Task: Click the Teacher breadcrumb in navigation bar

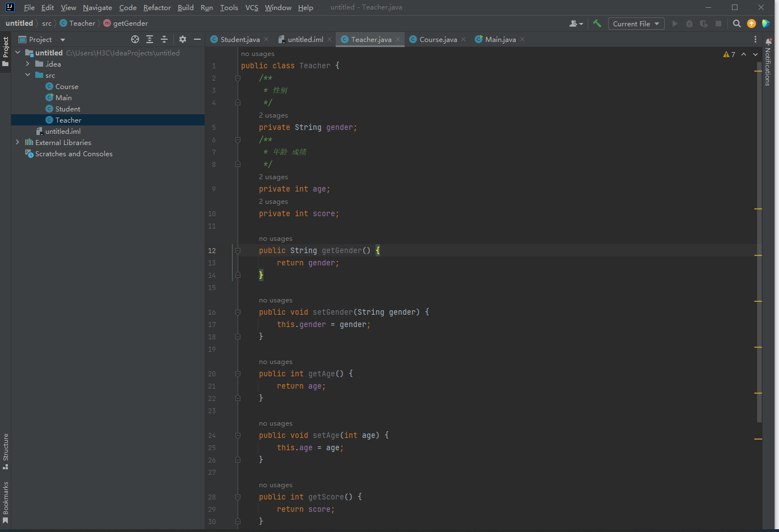Action: [82, 24]
